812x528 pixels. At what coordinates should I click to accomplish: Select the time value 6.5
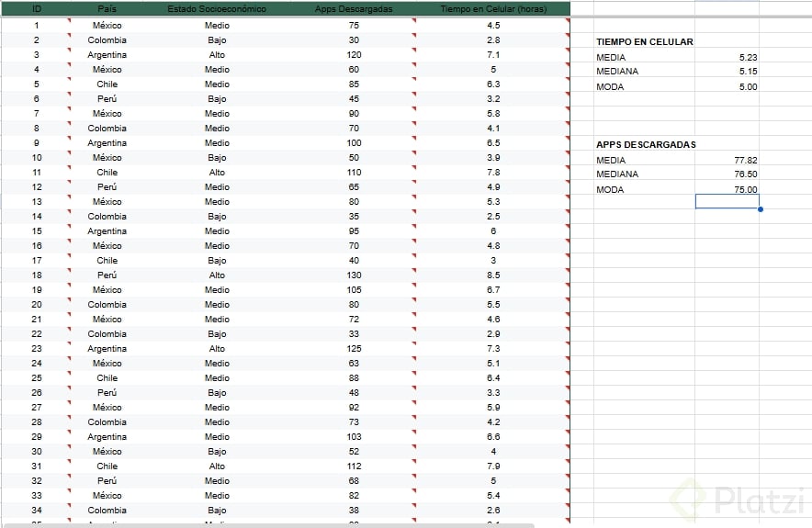click(493, 143)
